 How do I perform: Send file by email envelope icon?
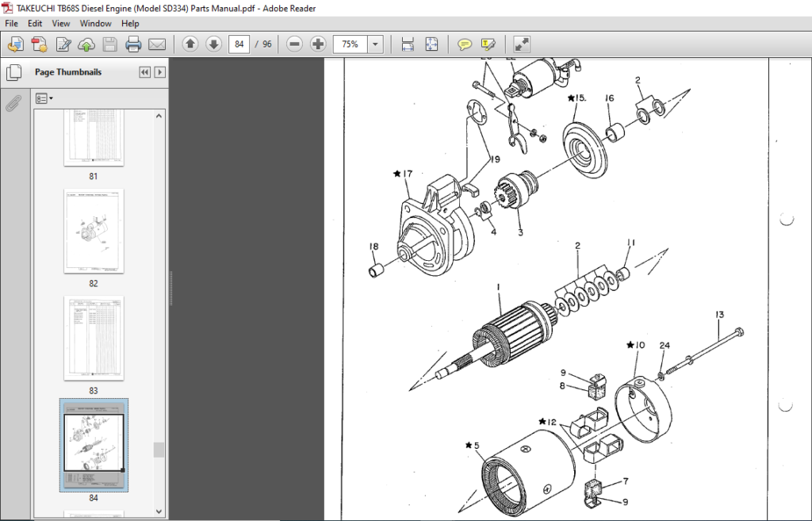[x=157, y=44]
